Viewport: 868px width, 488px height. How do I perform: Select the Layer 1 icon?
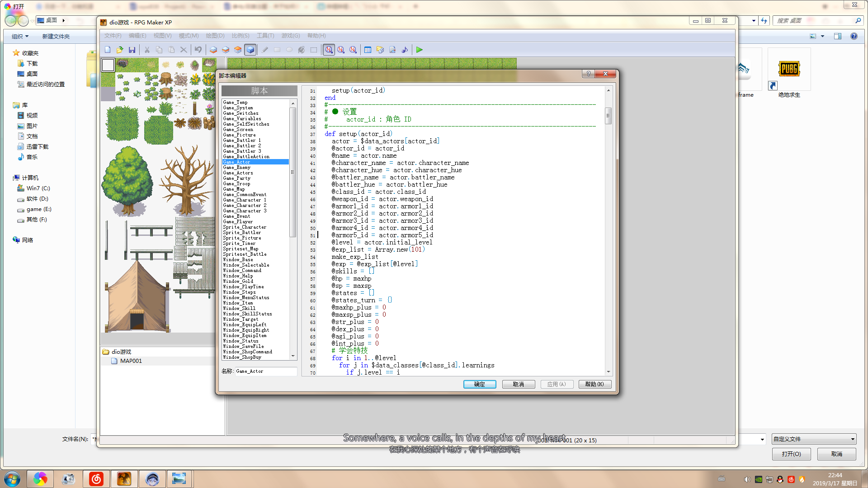point(213,50)
